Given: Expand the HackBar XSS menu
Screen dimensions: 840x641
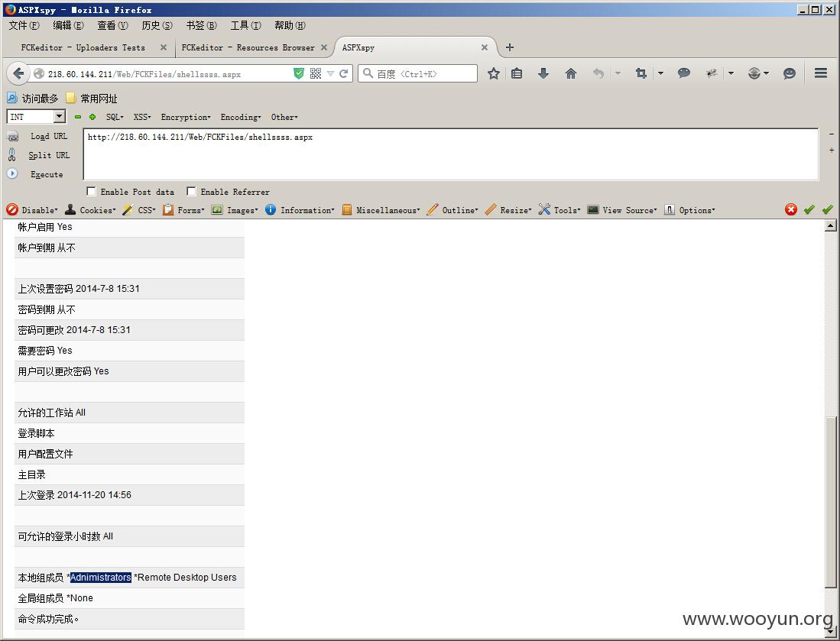Looking at the screenshot, I should point(142,117).
